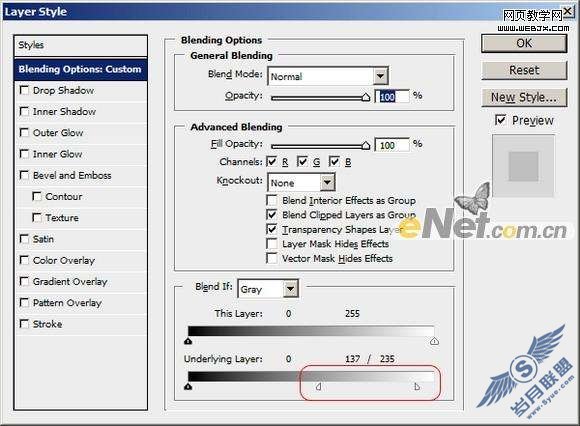The image size is (580, 426).
Task: Click Underlying Layer right split white handle
Action: [x=417, y=387]
